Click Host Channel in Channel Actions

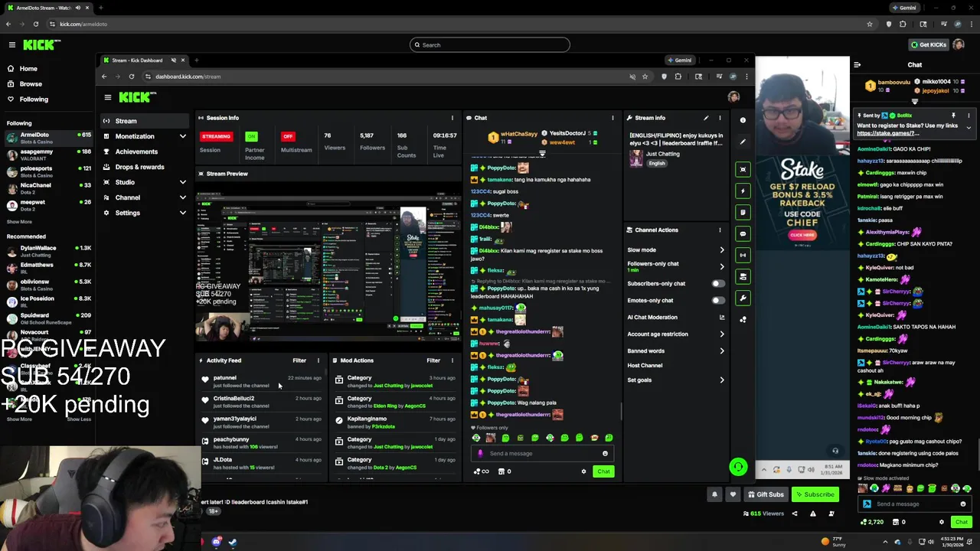[x=645, y=365]
